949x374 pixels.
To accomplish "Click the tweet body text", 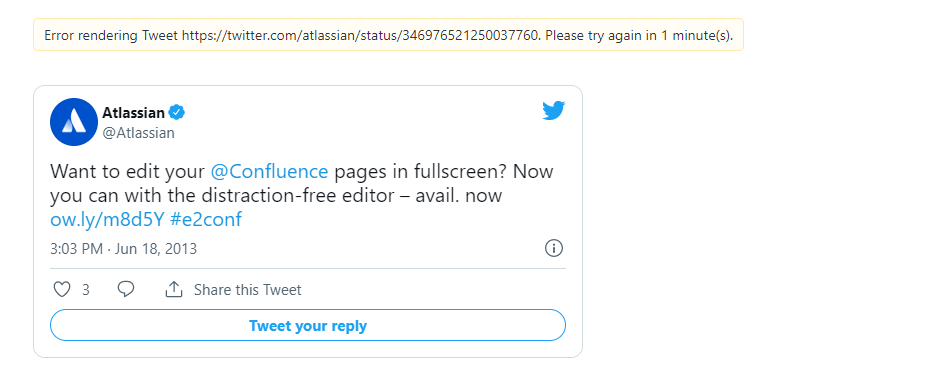I will click(x=301, y=195).
